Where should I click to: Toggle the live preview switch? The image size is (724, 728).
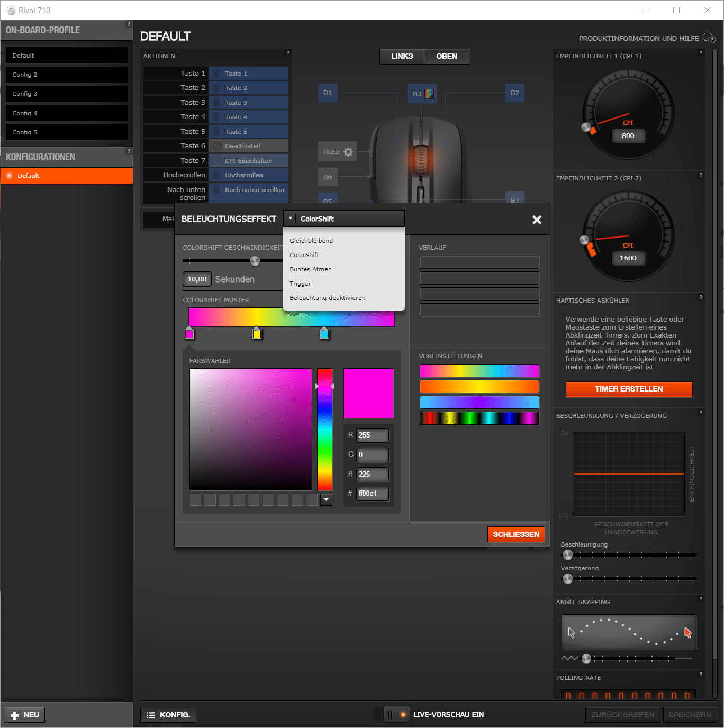click(396, 715)
